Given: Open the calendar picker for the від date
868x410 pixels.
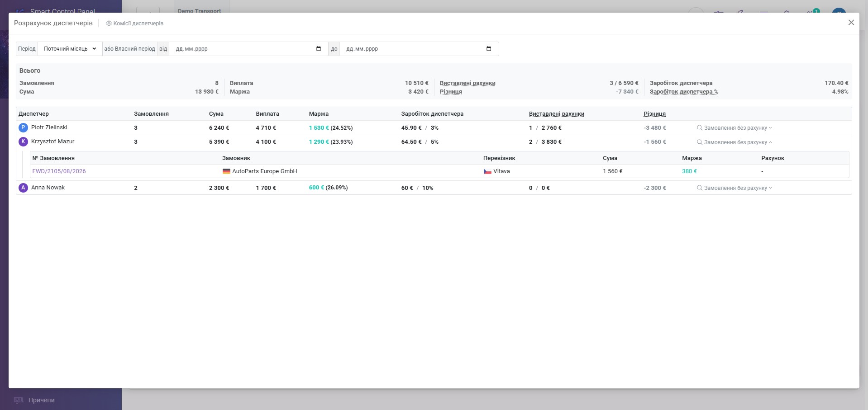Looking at the screenshot, I should pos(319,49).
